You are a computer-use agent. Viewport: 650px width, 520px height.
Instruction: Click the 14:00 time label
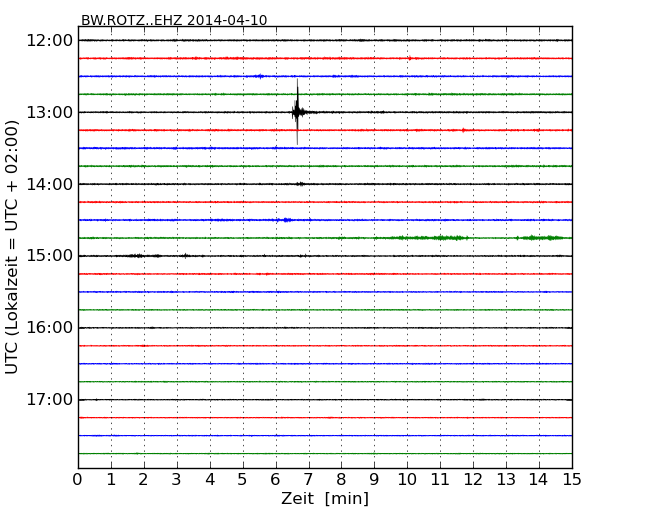pos(50,184)
